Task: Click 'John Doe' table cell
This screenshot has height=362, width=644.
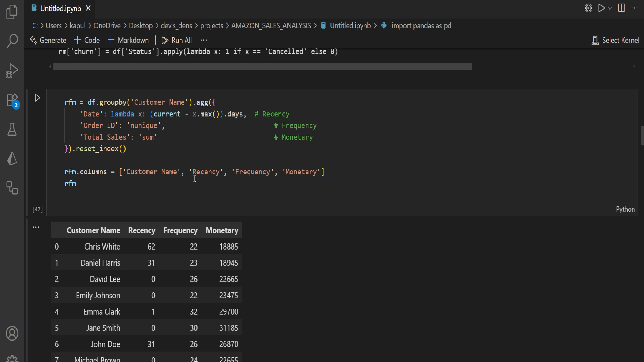Action: 105,344
